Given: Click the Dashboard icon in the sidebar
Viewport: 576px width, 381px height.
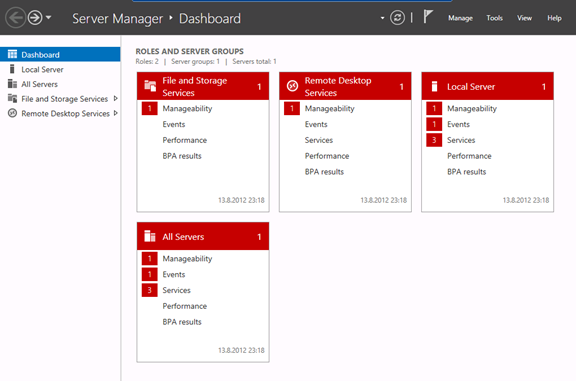Looking at the screenshot, I should coord(12,54).
